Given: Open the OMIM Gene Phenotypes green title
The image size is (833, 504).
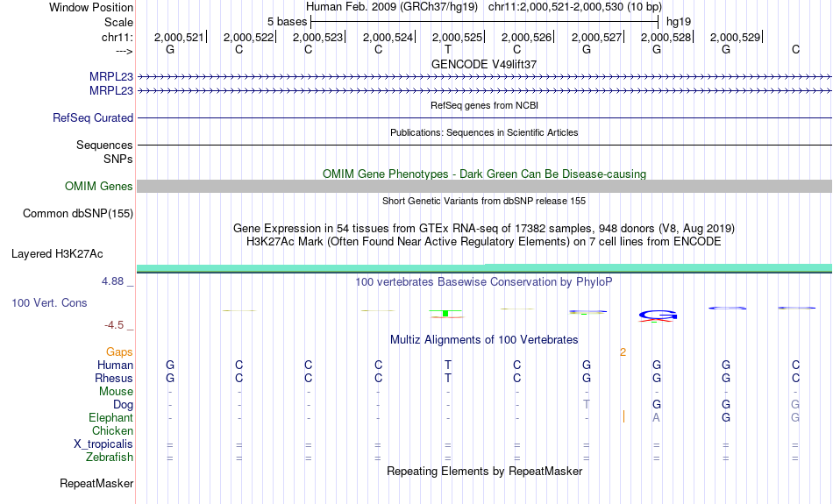Looking at the screenshot, I should [484, 174].
